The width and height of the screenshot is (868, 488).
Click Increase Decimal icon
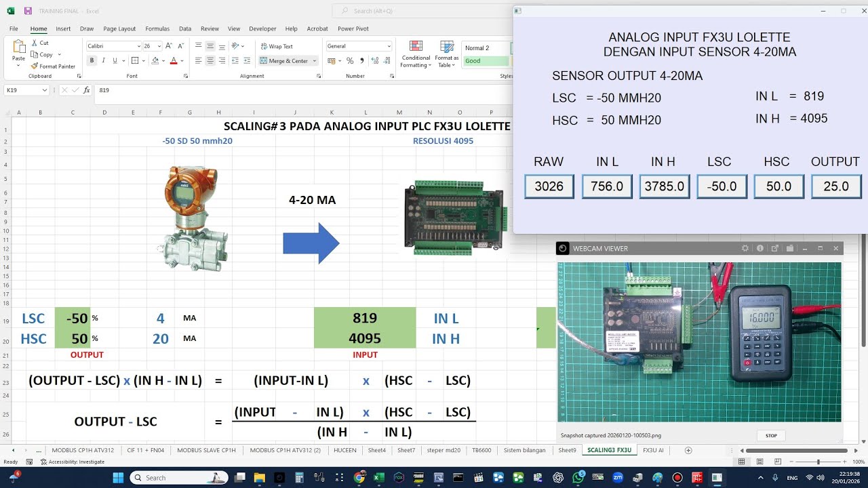(374, 60)
